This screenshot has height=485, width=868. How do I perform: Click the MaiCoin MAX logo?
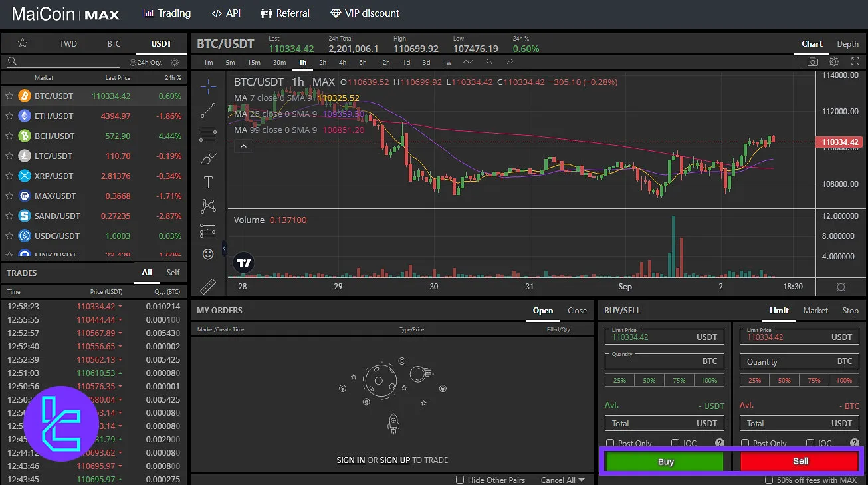pyautogui.click(x=65, y=13)
